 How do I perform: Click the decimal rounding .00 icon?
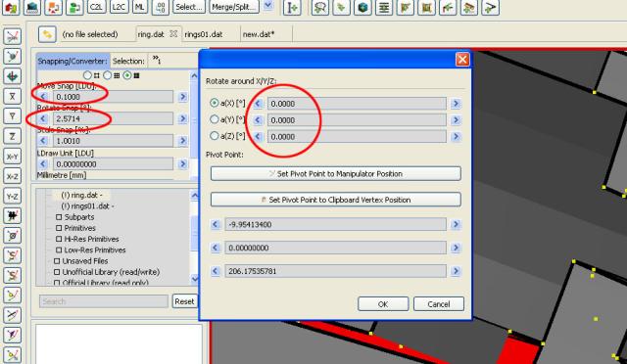click(161, 7)
